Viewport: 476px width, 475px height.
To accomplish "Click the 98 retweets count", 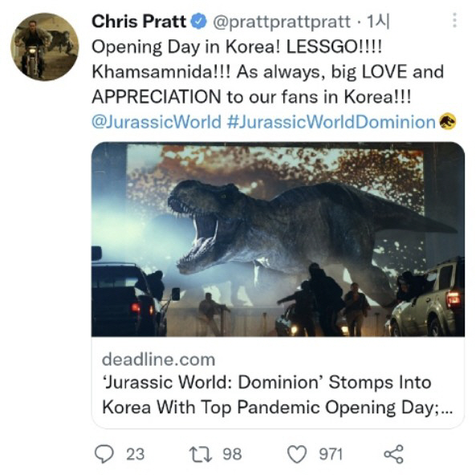I will pos(232,454).
